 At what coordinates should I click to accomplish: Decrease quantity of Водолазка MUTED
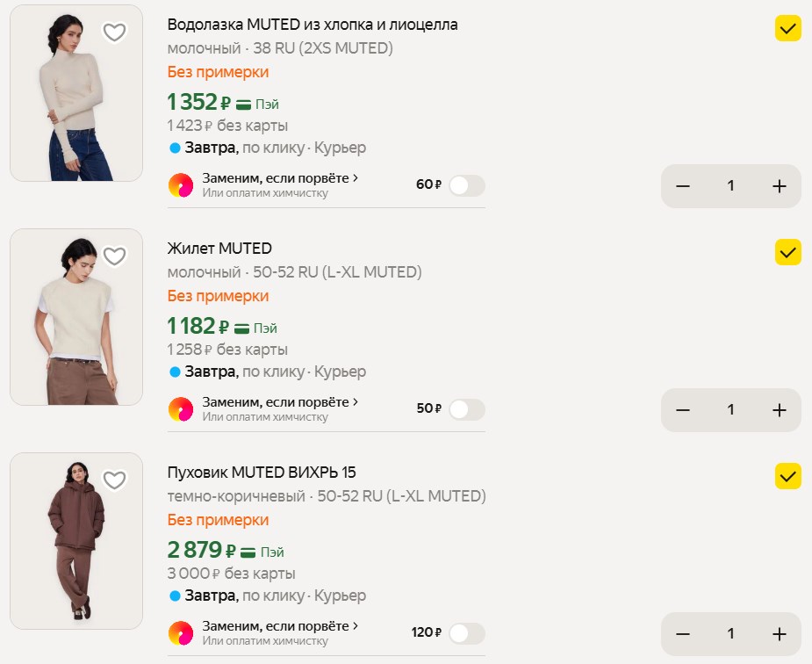click(x=683, y=186)
